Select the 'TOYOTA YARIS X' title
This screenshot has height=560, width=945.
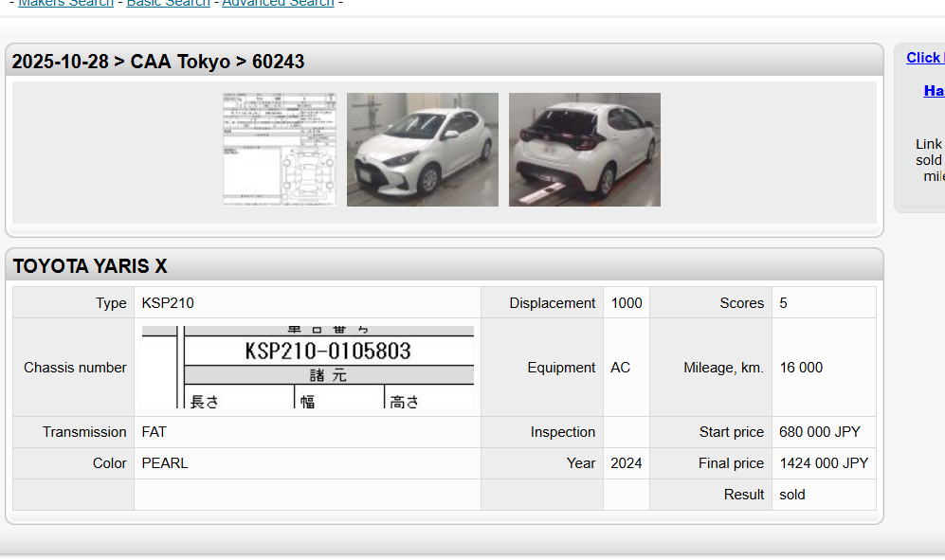click(90, 266)
